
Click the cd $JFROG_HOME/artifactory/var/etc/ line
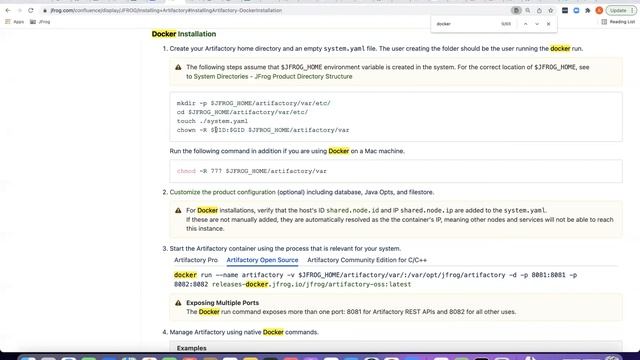coord(242,112)
